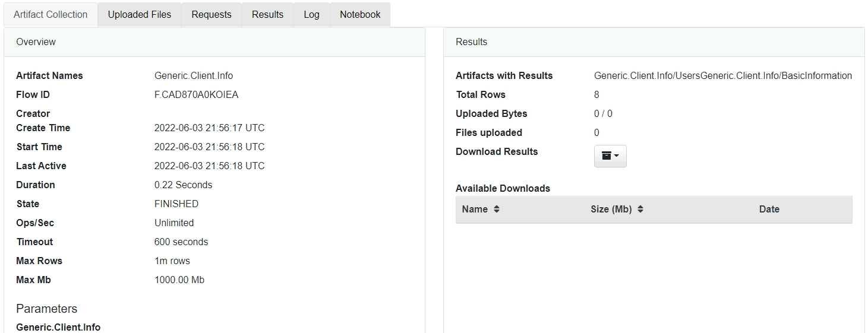The image size is (868, 333).
Task: Open the Download Results archive button
Action: pyautogui.click(x=610, y=156)
